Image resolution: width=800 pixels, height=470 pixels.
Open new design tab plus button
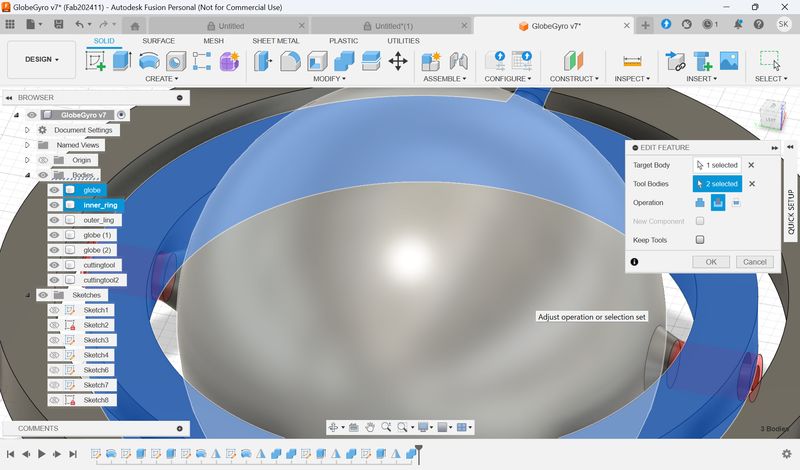coord(645,26)
